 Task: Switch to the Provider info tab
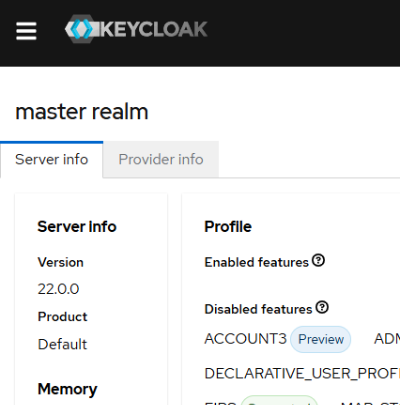point(161,160)
